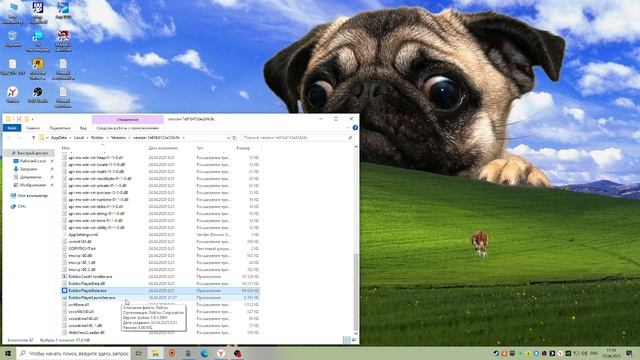Expand the Versions breadcrumb arrow
This screenshot has height=360, width=640.
[130, 138]
